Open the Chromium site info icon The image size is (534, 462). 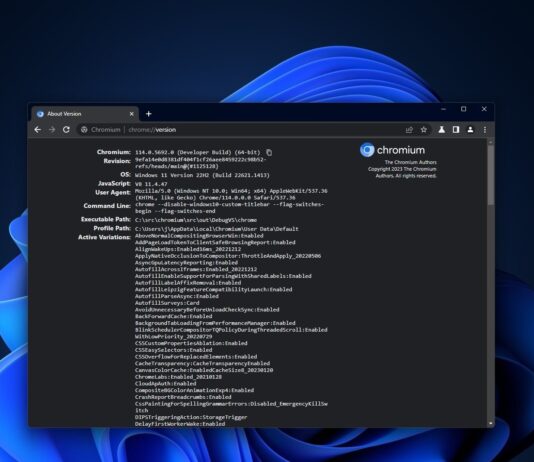click(x=84, y=130)
